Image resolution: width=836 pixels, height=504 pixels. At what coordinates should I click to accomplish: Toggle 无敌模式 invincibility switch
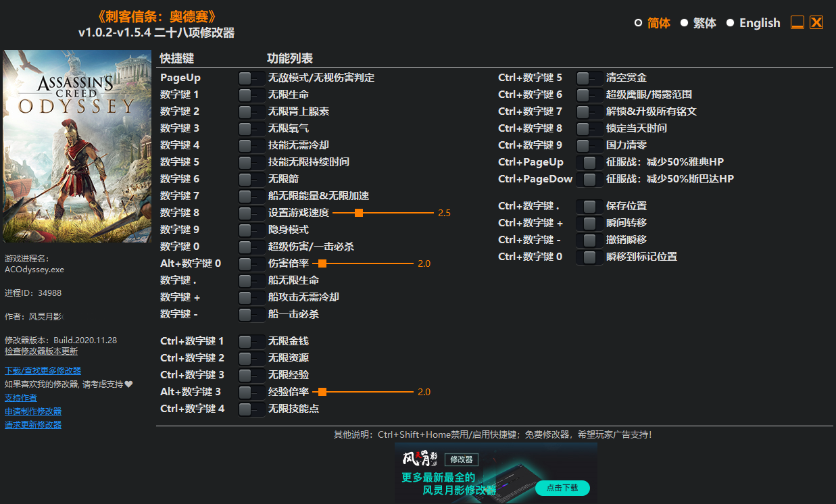pos(251,78)
